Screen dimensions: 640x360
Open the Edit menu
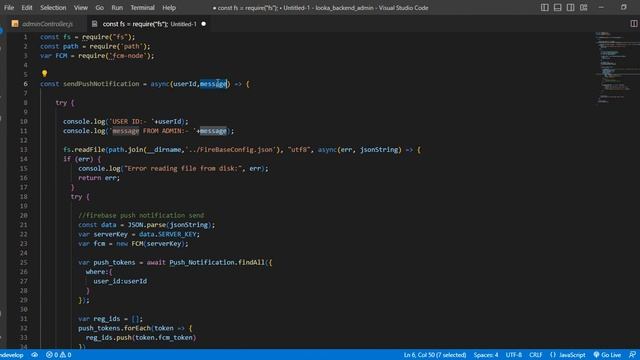[27, 8]
